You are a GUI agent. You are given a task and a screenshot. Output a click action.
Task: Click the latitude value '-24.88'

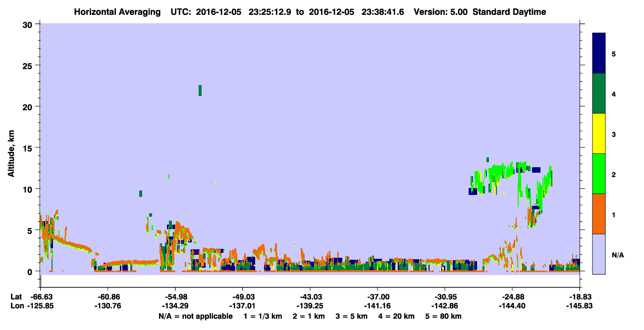pyautogui.click(x=512, y=297)
